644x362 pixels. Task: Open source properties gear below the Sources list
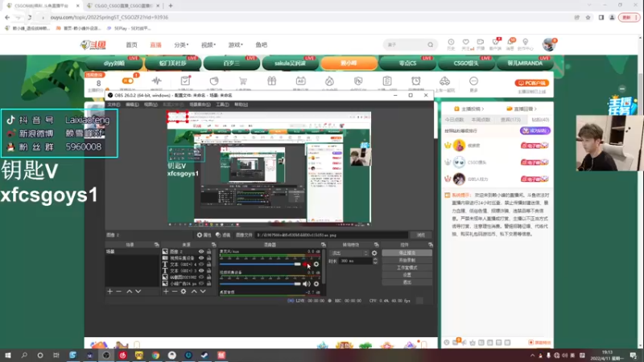pos(184,291)
